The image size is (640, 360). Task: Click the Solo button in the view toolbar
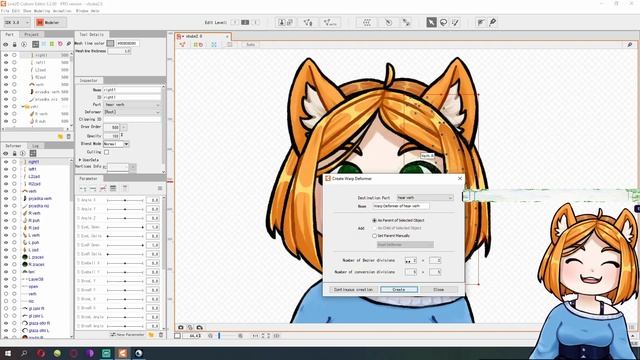250,44
